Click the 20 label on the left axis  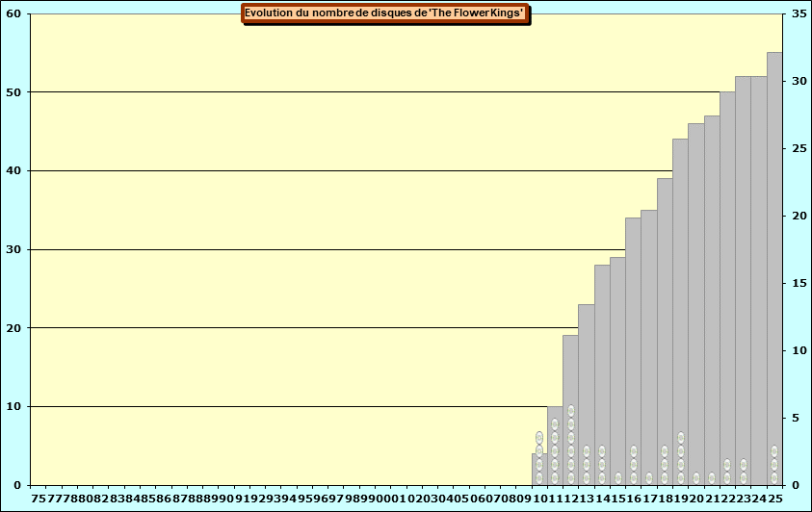pyautogui.click(x=13, y=328)
